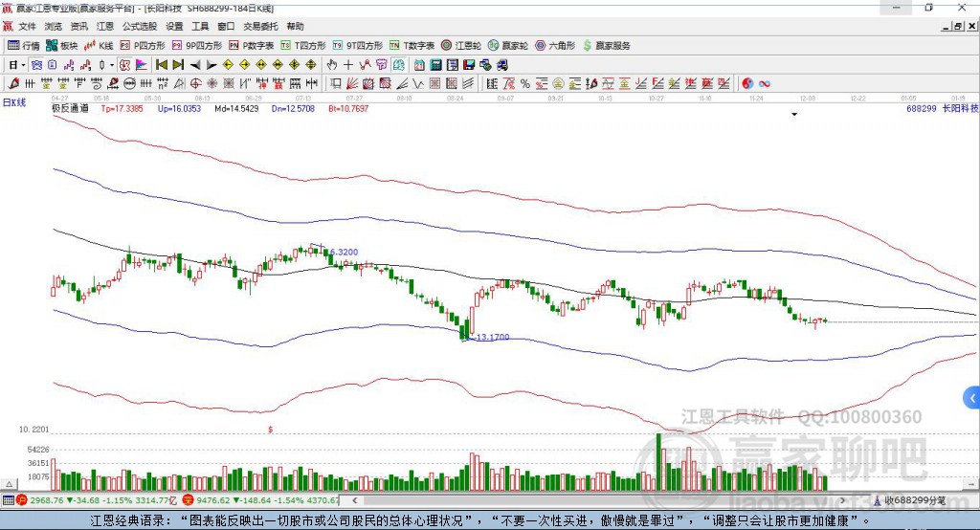The image size is (980, 530).
Task: Select the hand pan tool
Action: 332,65
